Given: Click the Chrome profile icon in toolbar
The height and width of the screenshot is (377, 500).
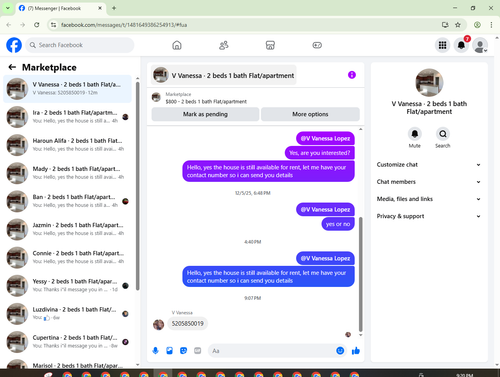Looking at the screenshot, I should click(477, 25).
